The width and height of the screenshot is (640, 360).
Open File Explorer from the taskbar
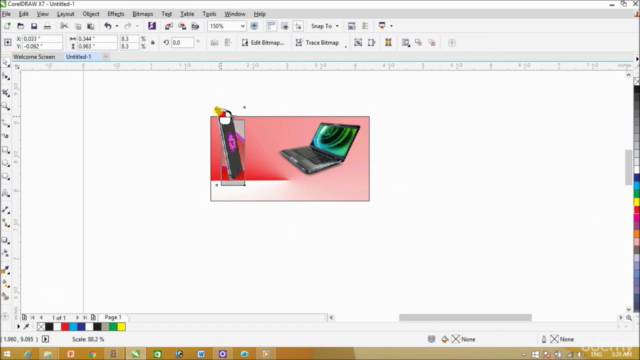[48, 354]
